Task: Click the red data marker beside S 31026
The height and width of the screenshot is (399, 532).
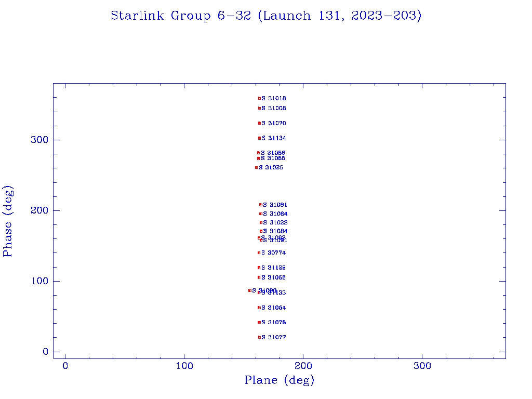Action: [x=257, y=168]
